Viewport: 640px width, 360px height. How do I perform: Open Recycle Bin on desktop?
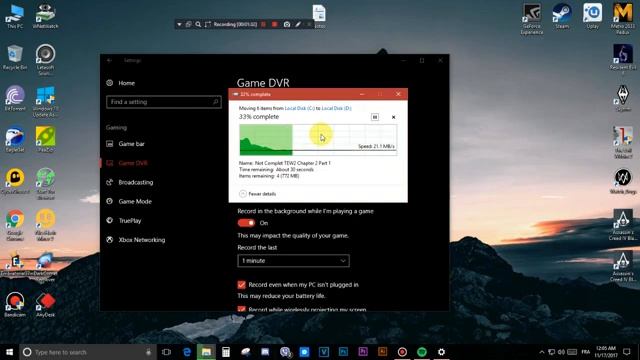point(15,57)
